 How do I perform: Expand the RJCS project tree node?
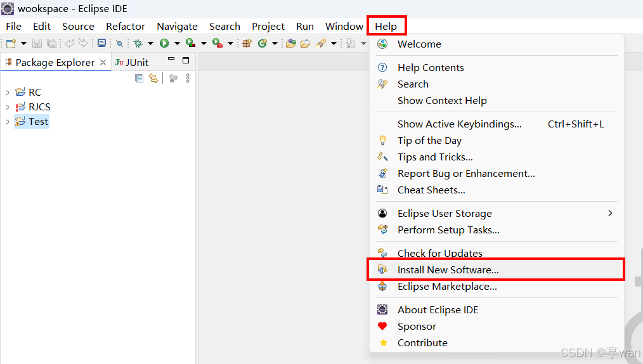(8, 107)
